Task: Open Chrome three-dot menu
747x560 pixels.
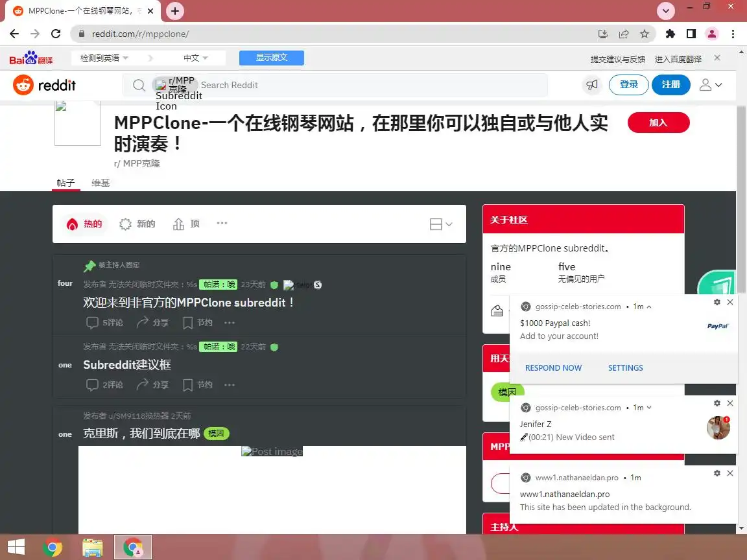Action: (733, 34)
